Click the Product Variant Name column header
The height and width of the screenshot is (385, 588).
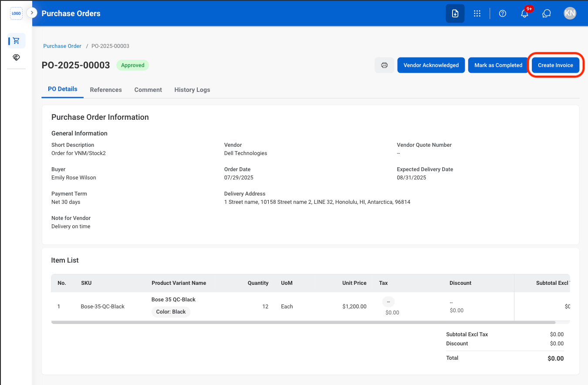[x=179, y=283]
